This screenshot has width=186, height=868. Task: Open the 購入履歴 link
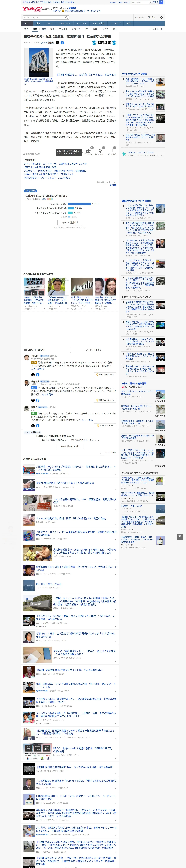tap(152, 17)
